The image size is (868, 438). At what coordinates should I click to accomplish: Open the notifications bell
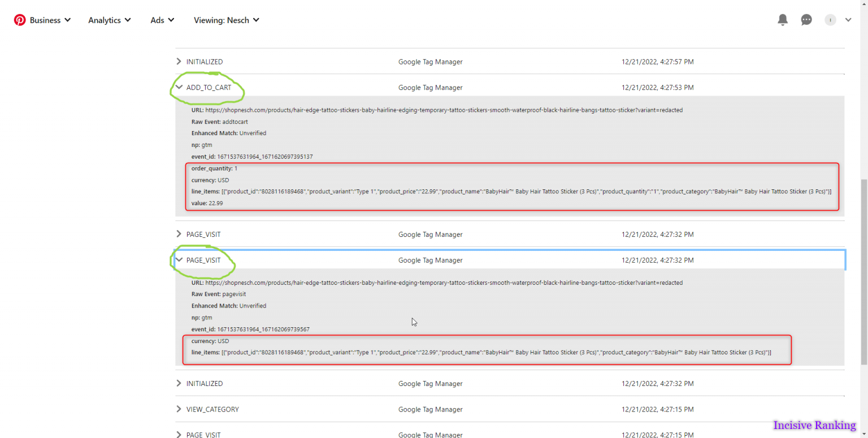pos(783,20)
